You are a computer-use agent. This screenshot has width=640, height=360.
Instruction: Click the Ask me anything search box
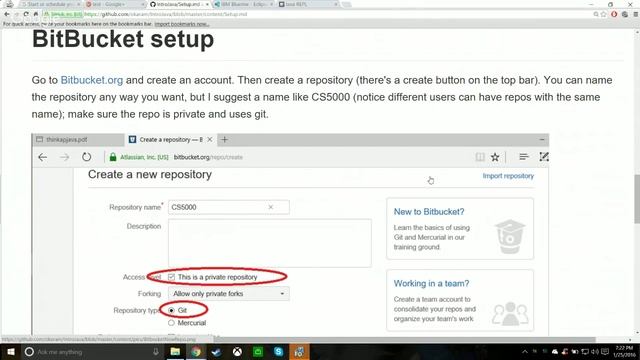click(92, 351)
